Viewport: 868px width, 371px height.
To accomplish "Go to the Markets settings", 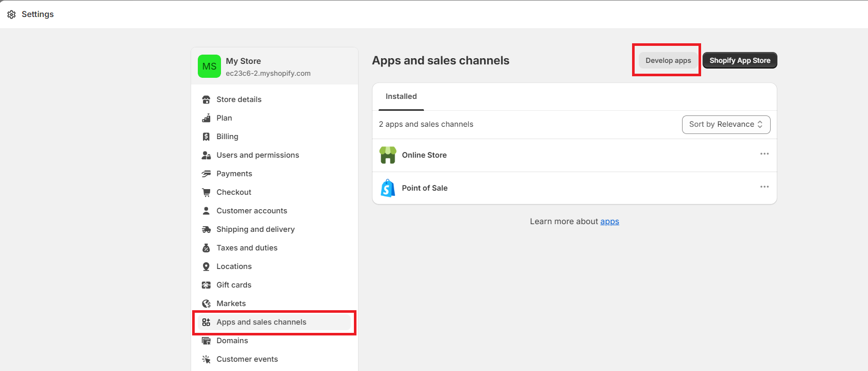I will pos(274,303).
